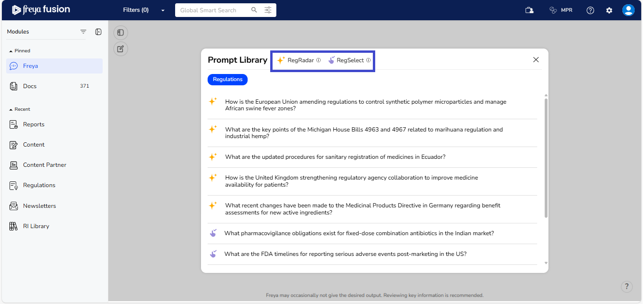Toggle the chat history panel icon
The image size is (644, 304).
point(121,33)
